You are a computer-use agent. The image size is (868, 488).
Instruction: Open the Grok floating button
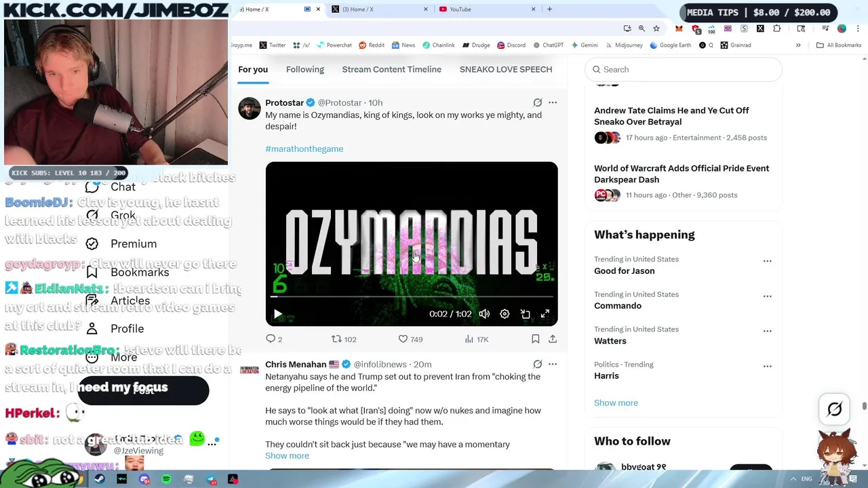pos(834,409)
